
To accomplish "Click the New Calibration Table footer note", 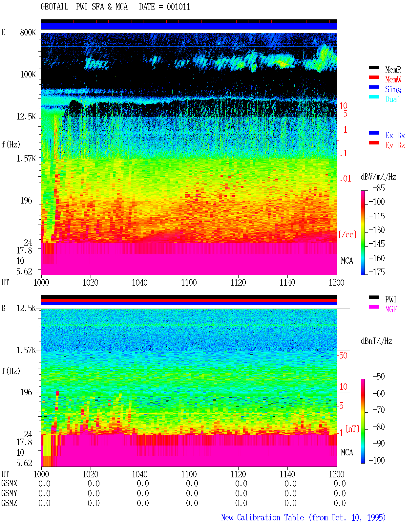I will [x=304, y=517].
